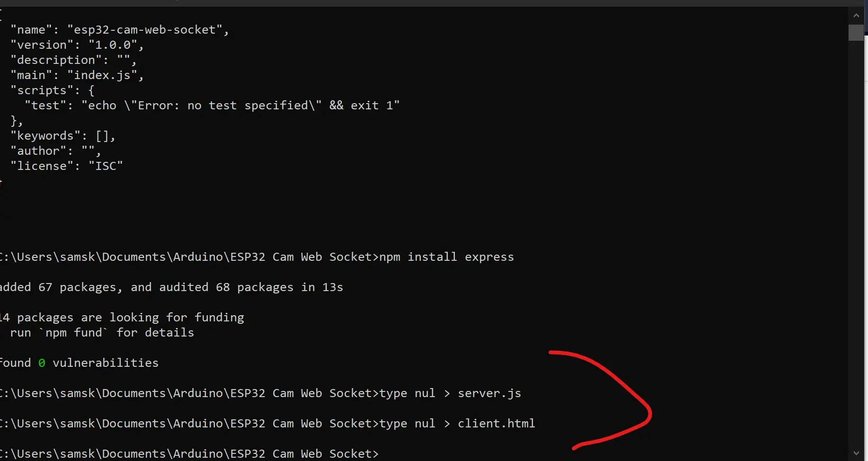
Task: Click the added 67 packages output line
Action: 171,287
